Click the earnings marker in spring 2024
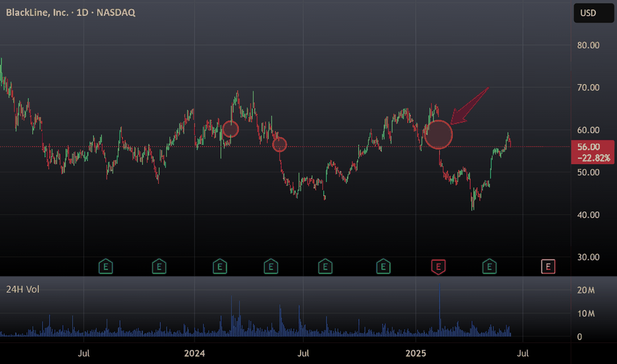Screen dimensions: 617x364 271,267
